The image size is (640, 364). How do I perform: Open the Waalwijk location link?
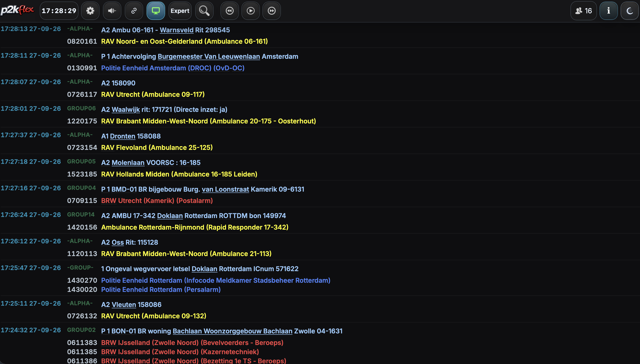[125, 109]
